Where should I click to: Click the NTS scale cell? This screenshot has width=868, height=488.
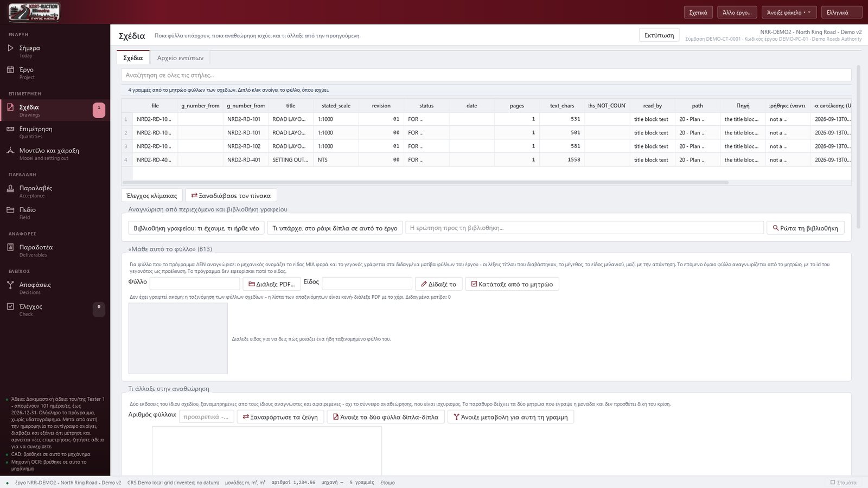336,160
